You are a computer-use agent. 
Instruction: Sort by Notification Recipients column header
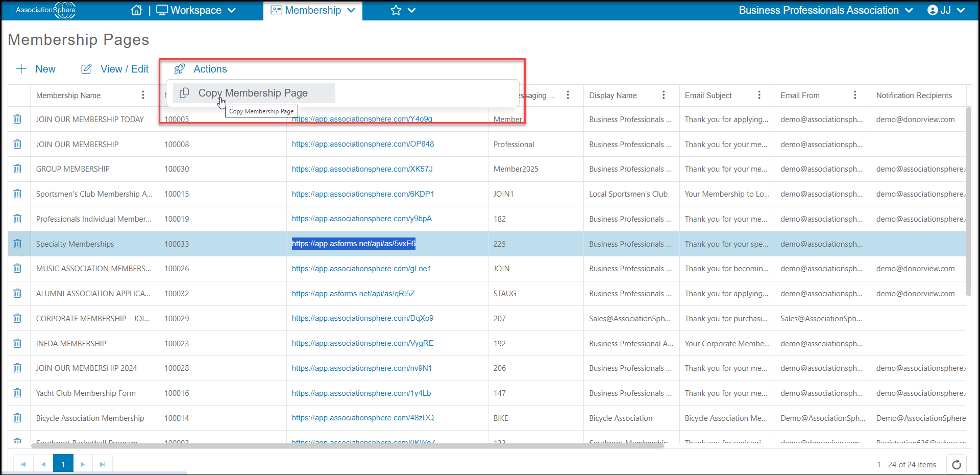point(914,95)
